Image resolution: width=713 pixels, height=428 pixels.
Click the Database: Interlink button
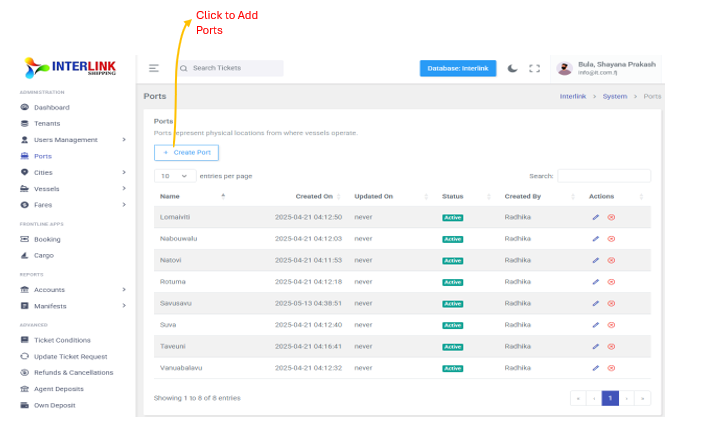(x=457, y=68)
